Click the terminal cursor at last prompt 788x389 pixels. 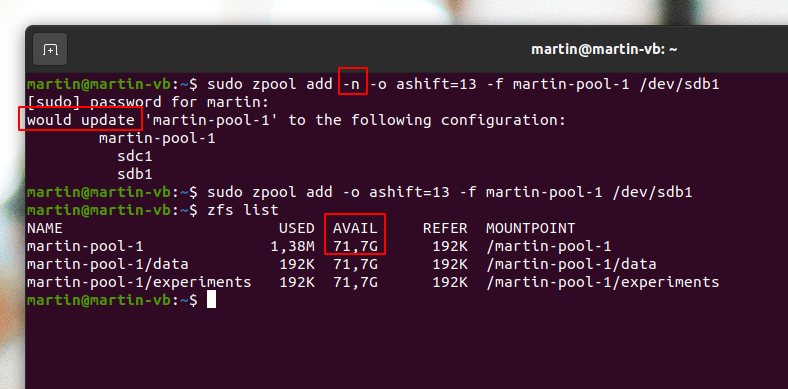tap(211, 300)
